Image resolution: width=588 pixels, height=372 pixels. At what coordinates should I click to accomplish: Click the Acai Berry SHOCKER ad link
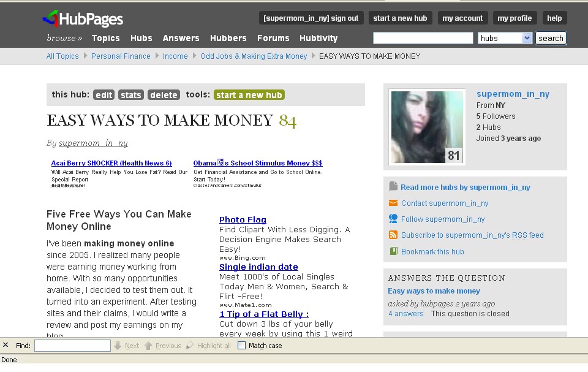click(x=111, y=163)
